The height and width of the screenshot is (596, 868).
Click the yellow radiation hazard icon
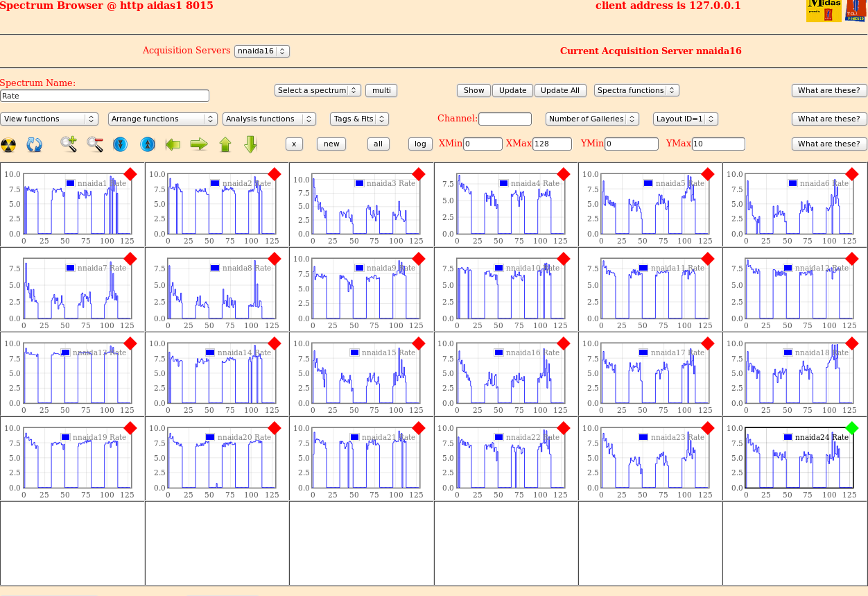click(x=8, y=144)
